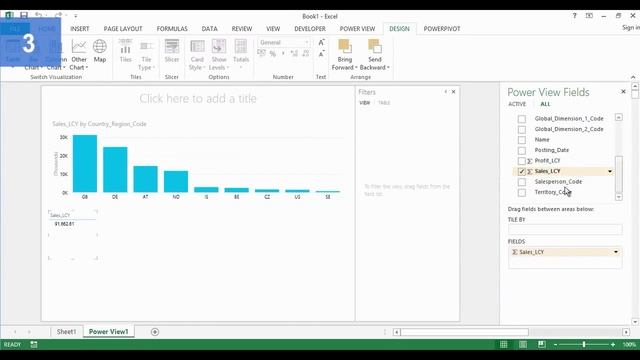Check the Profit_LCY field box
Viewport: 640px width, 360px height.
(x=522, y=161)
